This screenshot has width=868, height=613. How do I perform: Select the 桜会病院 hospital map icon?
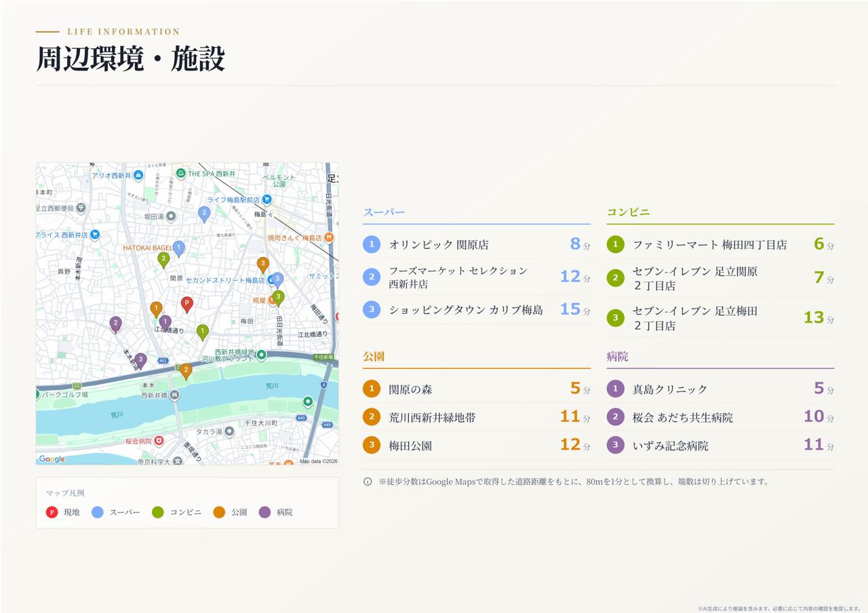click(x=159, y=441)
